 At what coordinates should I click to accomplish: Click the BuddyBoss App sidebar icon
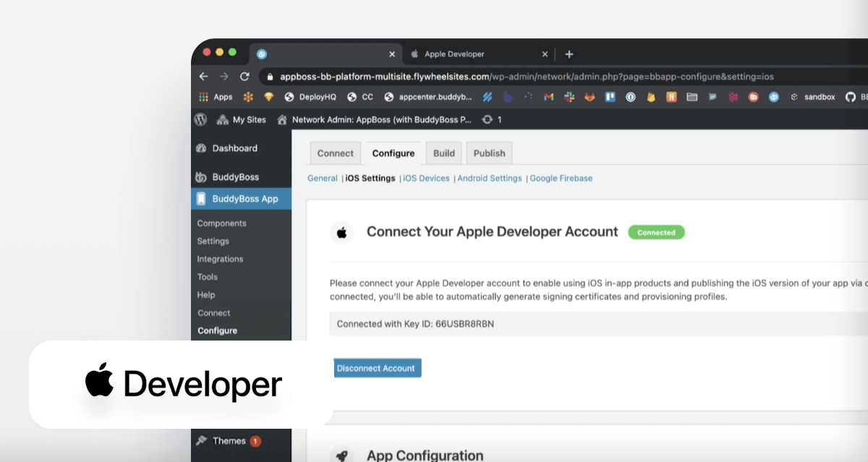pos(202,199)
